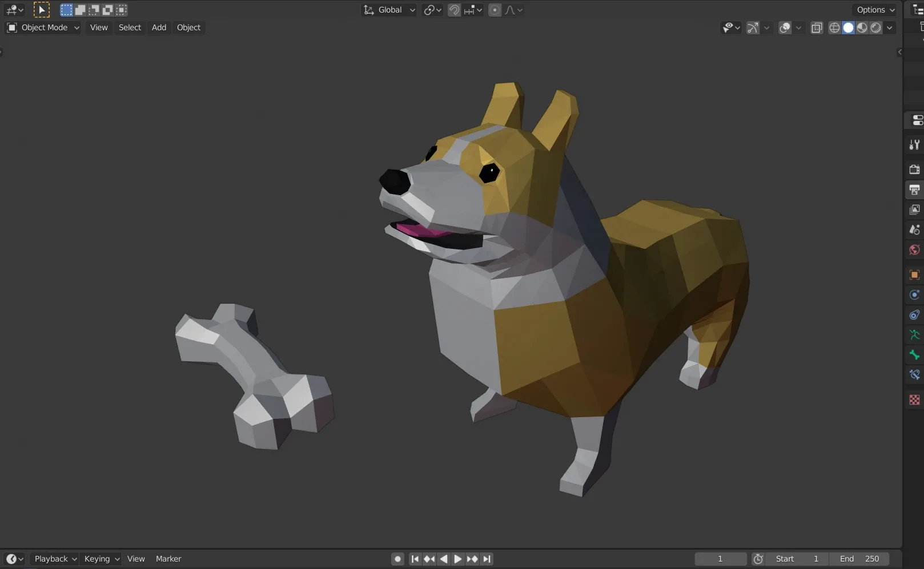Switch to solid viewport shading
The width and height of the screenshot is (924, 569).
pyautogui.click(x=848, y=27)
